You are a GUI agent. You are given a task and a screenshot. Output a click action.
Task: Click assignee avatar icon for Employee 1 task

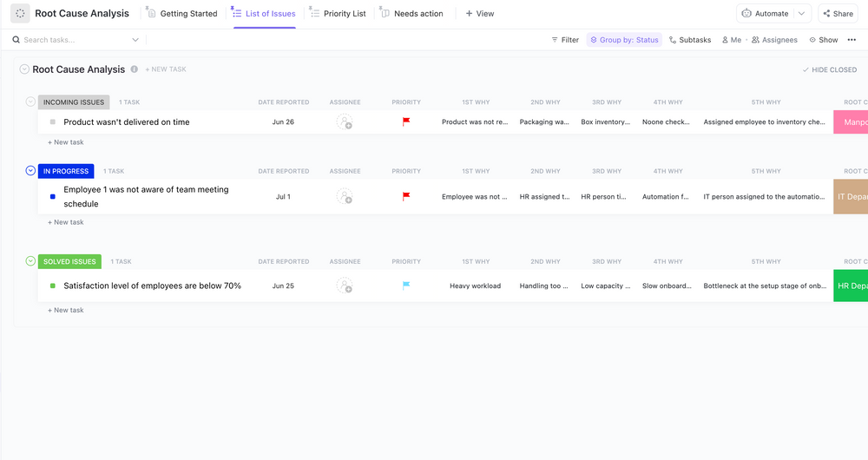pyautogui.click(x=345, y=197)
